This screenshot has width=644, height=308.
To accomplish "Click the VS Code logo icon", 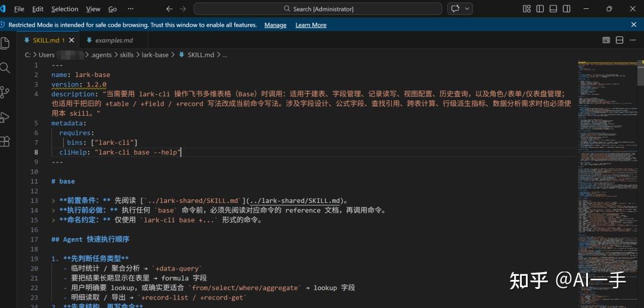I will [2, 8].
